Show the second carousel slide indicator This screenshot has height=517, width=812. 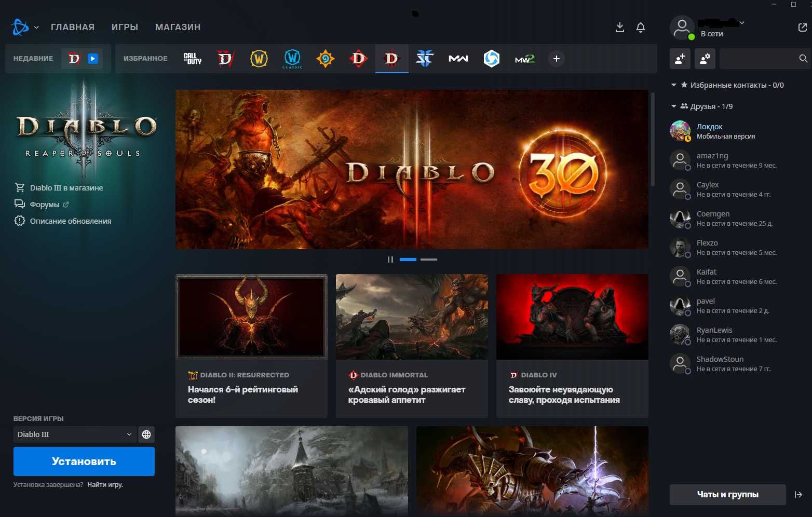(429, 259)
